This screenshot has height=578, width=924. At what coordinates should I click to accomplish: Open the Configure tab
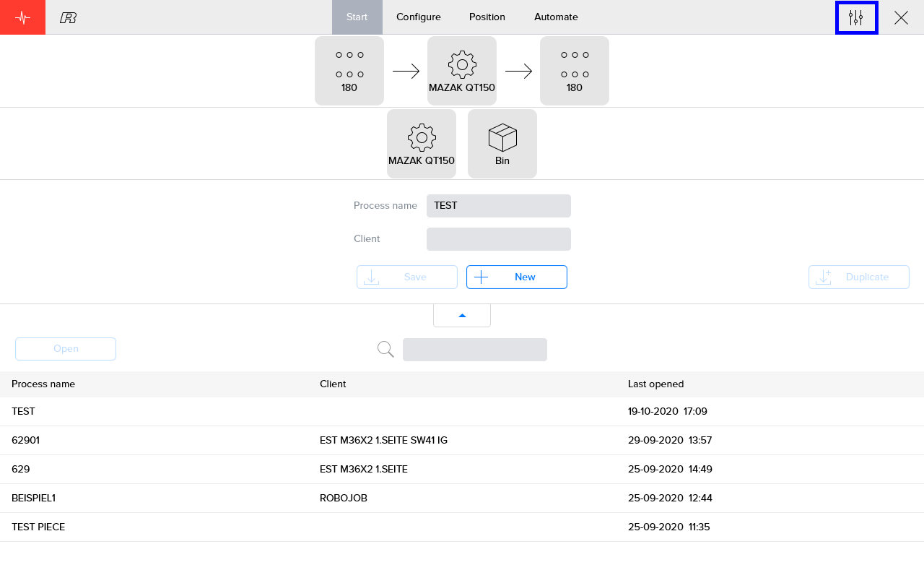click(x=419, y=17)
